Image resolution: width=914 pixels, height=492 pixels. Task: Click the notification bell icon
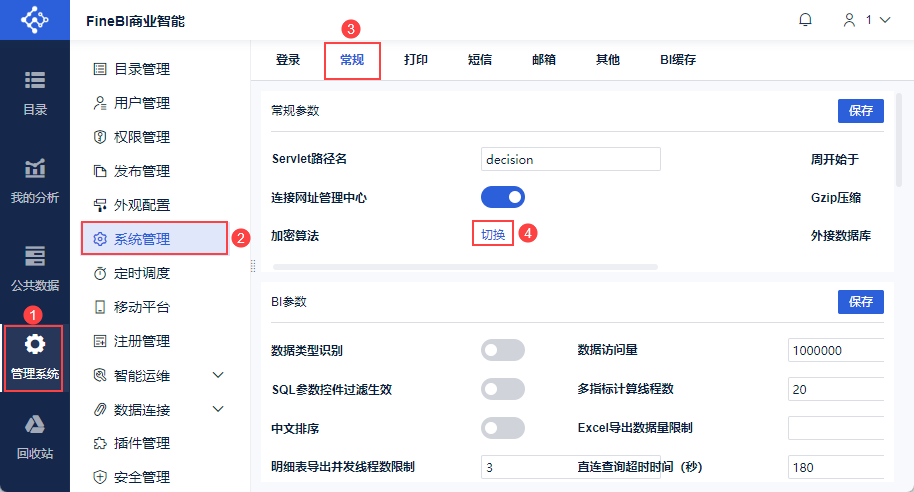(x=805, y=20)
